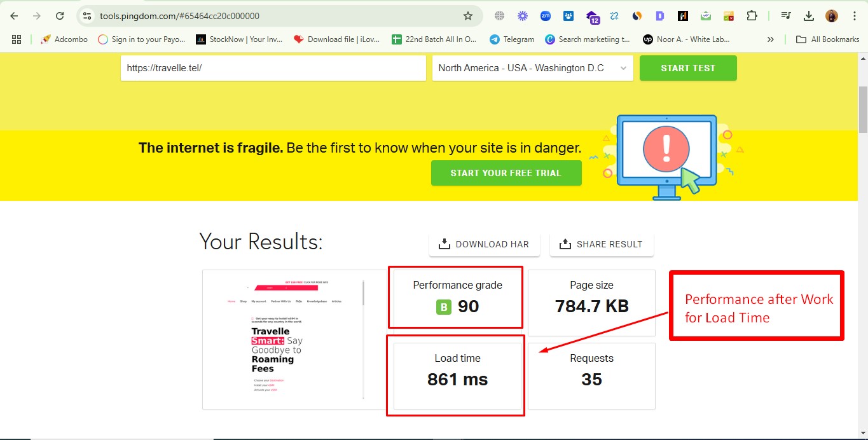The width and height of the screenshot is (868, 440).
Task: Open the chain link extension
Action: click(614, 16)
